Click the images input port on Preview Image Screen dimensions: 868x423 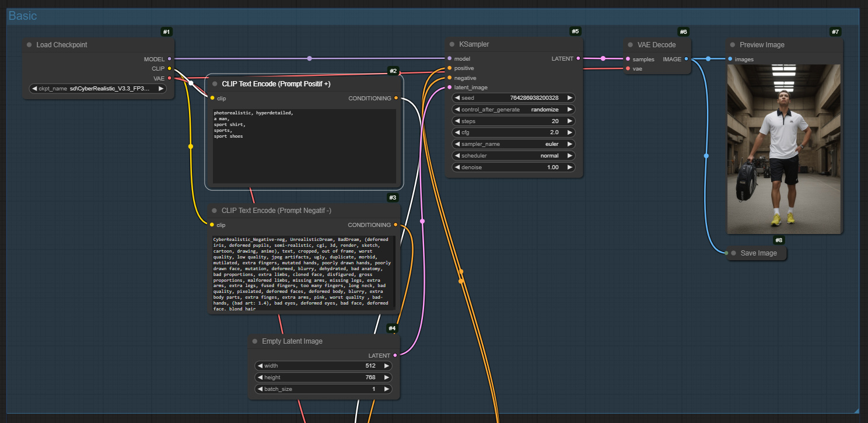pos(730,59)
